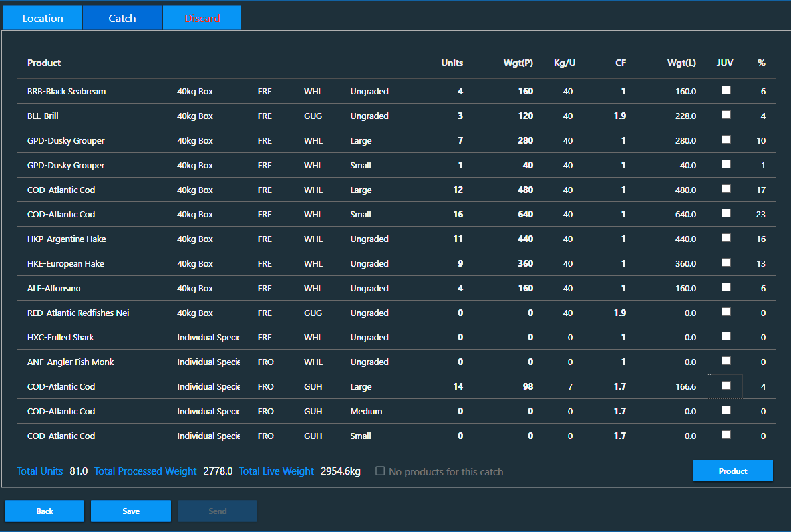The width and height of the screenshot is (791, 532).
Task: Select the ALF-Alfonsino product name
Action: pos(54,289)
